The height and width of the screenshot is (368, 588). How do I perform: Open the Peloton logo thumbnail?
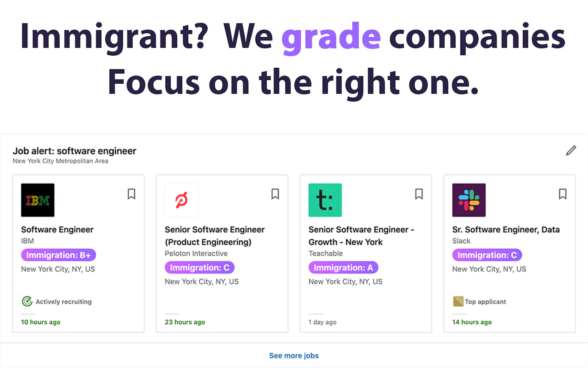[x=181, y=200]
